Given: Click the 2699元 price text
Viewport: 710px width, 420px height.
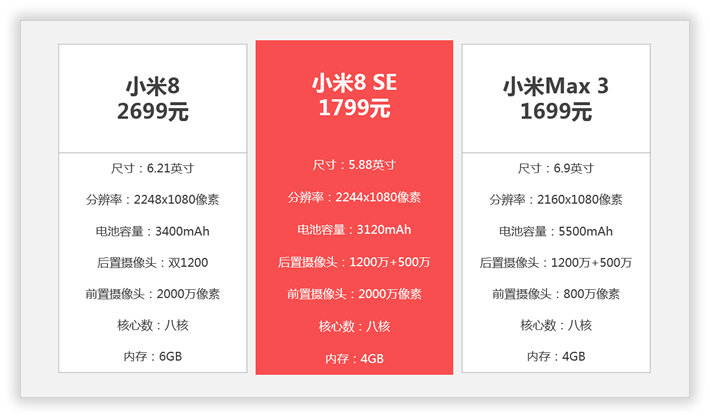Looking at the screenshot, I should click(153, 111).
